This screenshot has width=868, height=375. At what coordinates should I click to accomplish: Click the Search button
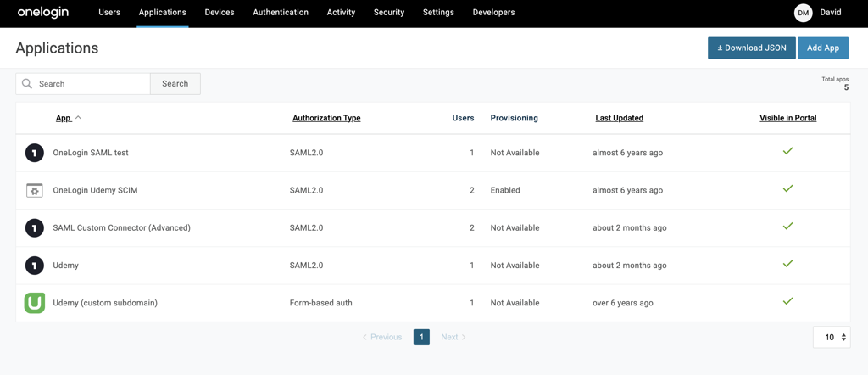pyautogui.click(x=175, y=84)
